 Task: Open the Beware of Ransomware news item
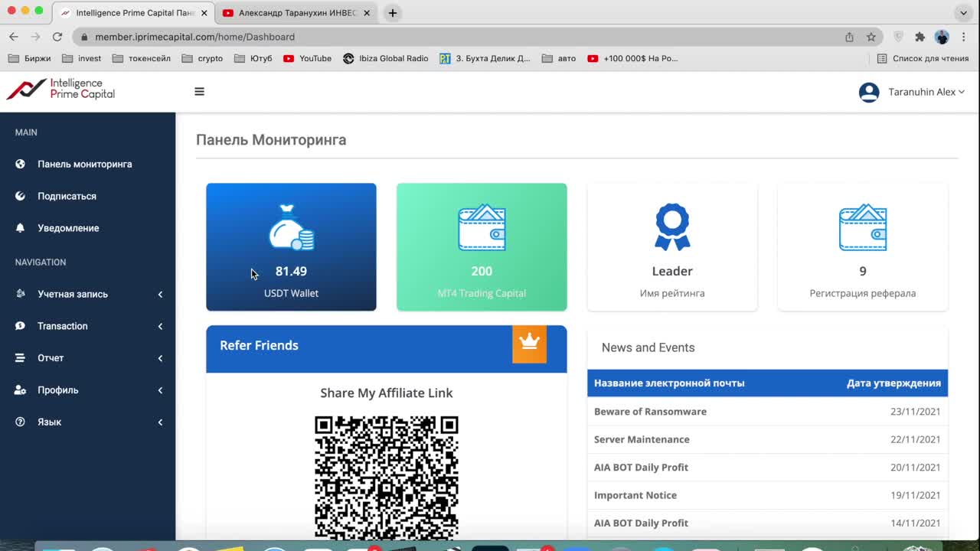(x=767, y=412)
